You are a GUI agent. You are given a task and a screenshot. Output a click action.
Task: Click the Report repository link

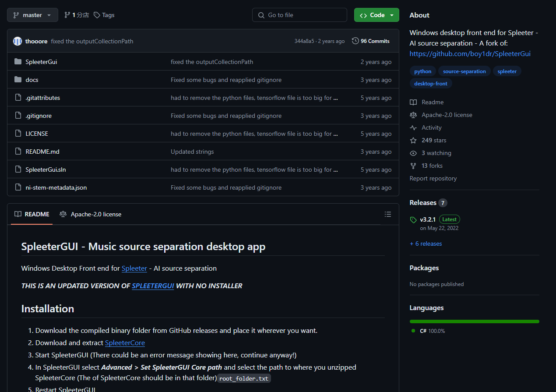433,178
